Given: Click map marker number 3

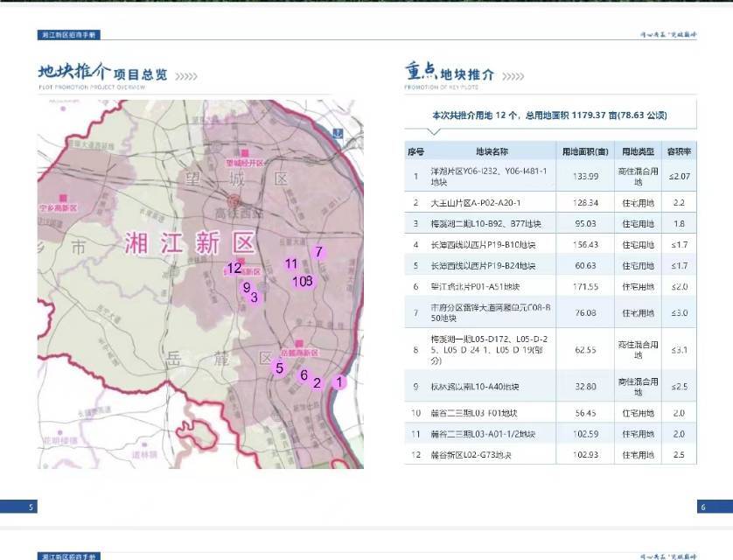Looking at the screenshot, I should click(x=254, y=297).
